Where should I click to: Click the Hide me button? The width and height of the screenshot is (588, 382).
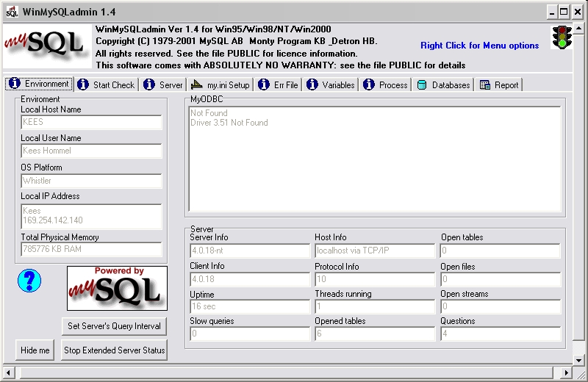click(35, 350)
